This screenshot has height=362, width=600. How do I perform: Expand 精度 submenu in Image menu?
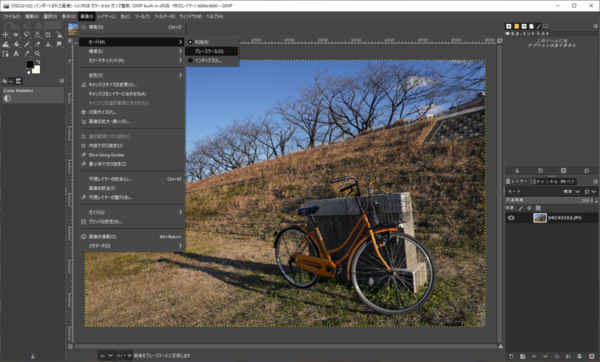tap(132, 51)
